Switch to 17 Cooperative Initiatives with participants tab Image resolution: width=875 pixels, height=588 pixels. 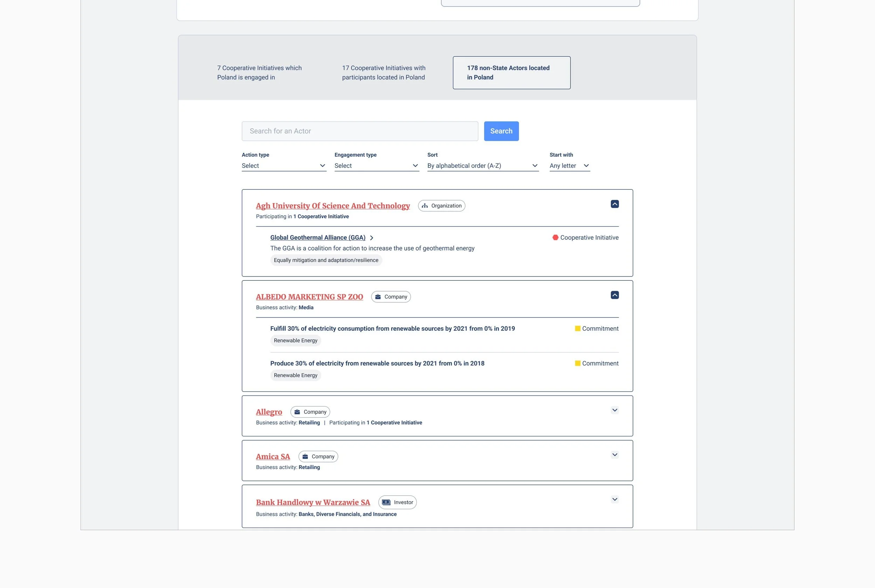coord(384,72)
